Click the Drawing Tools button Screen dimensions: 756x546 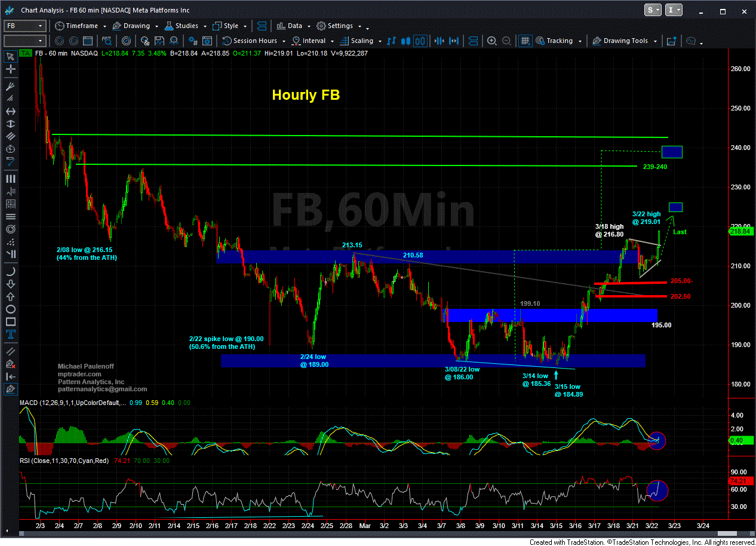(x=621, y=41)
